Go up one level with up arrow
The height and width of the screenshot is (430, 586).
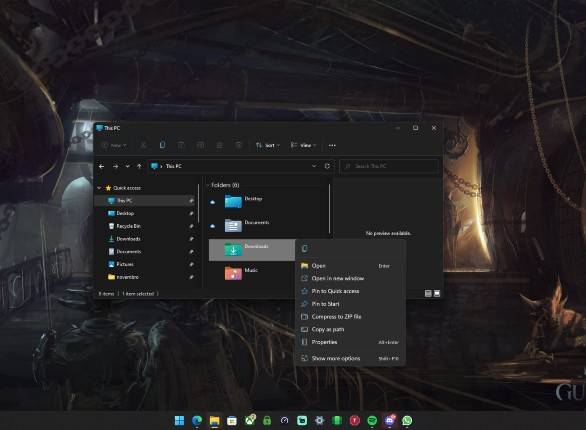click(139, 166)
